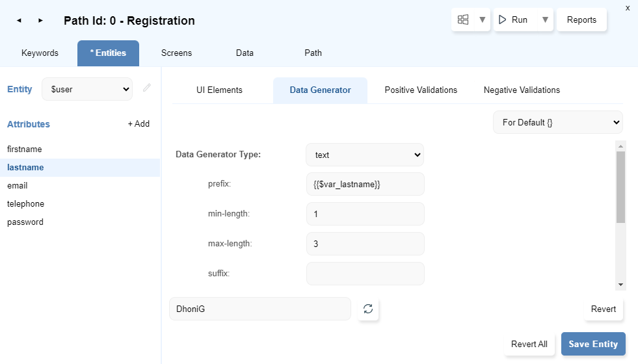Click the Save Entity button

coord(593,344)
